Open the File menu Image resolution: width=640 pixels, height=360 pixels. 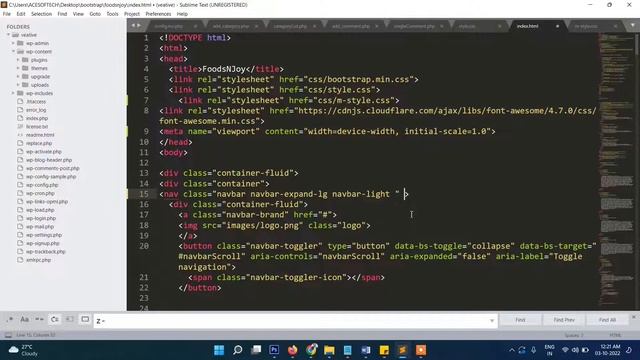pos(7,14)
